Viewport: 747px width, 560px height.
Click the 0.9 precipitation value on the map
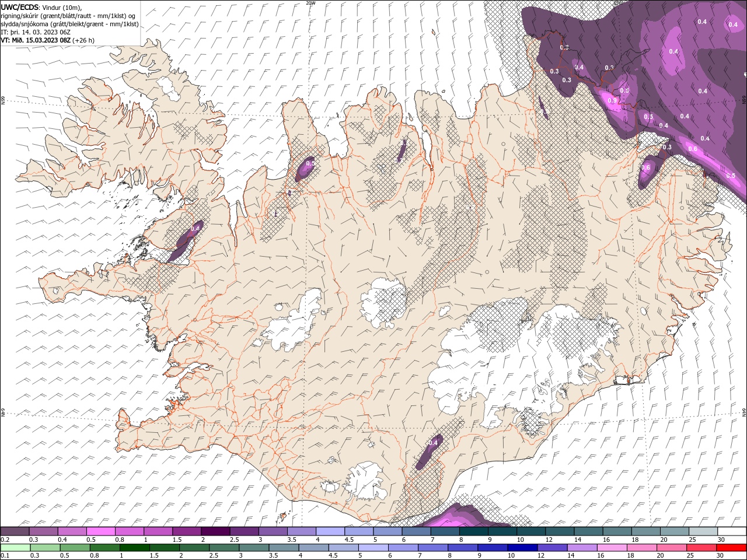click(612, 100)
